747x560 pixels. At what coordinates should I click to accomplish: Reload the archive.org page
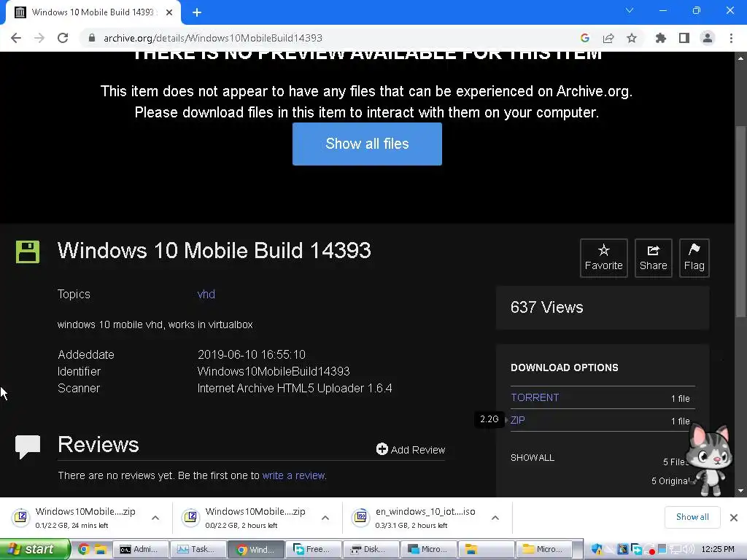point(63,38)
